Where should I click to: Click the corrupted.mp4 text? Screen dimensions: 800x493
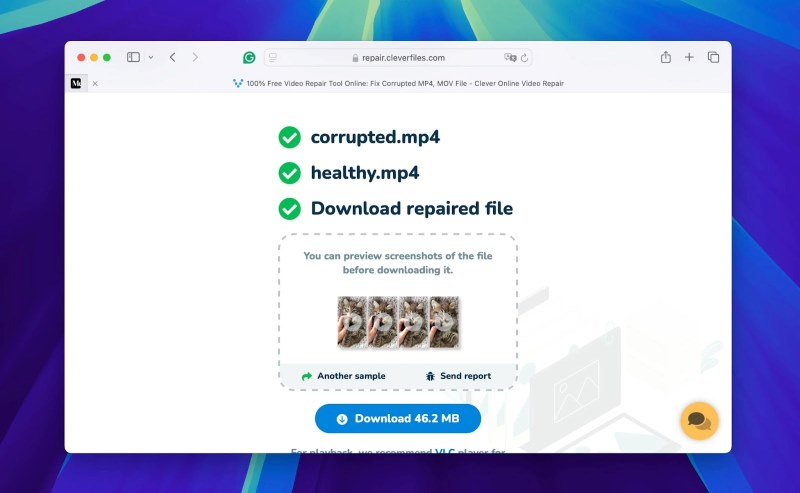375,137
